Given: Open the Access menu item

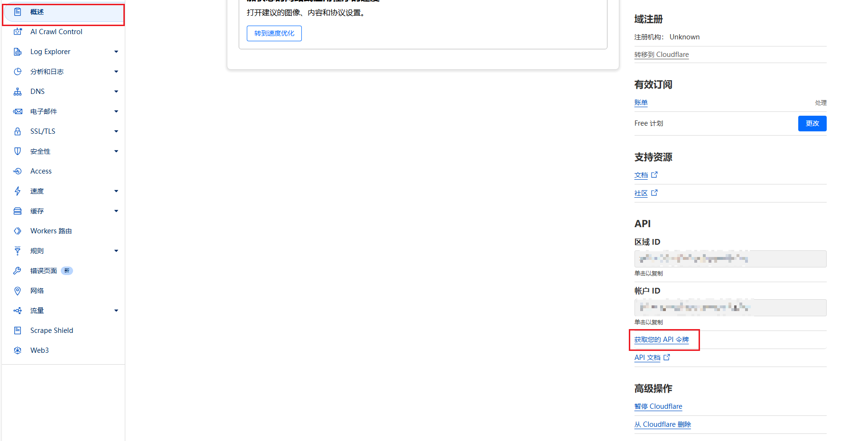Looking at the screenshot, I should tap(41, 171).
